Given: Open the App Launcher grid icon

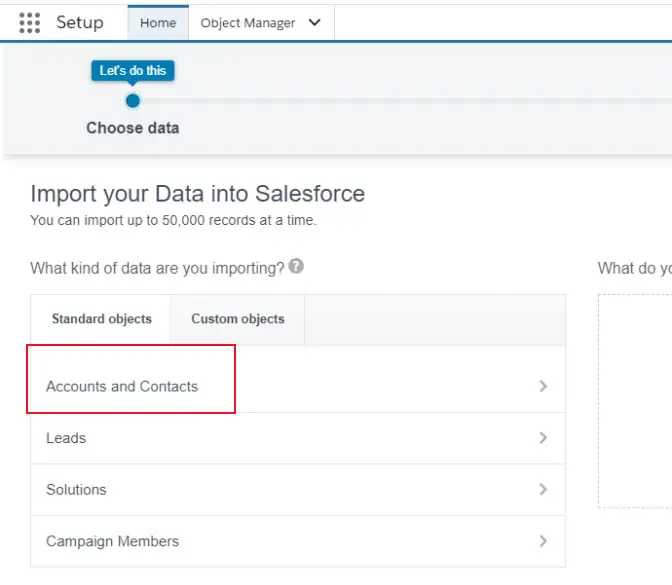Looking at the screenshot, I should (30, 23).
